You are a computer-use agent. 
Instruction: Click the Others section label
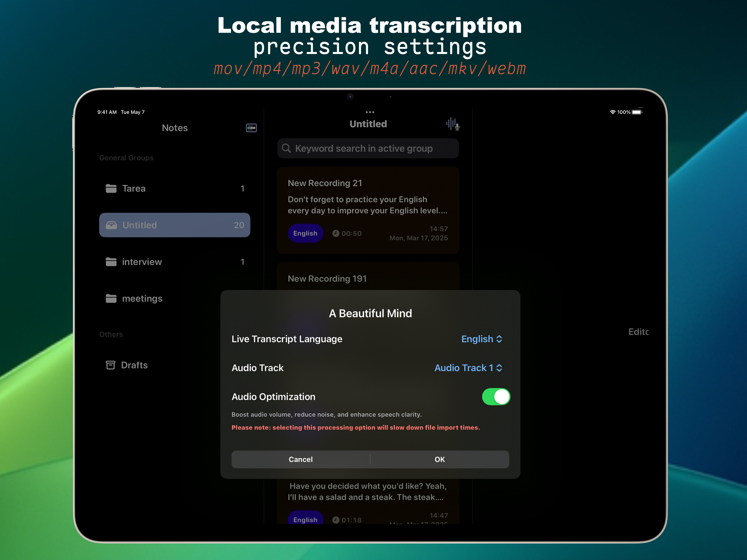111,335
